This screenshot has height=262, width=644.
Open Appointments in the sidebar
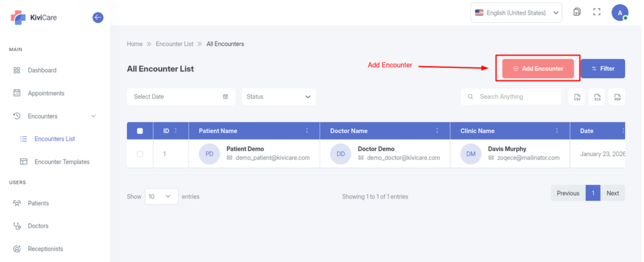point(46,93)
